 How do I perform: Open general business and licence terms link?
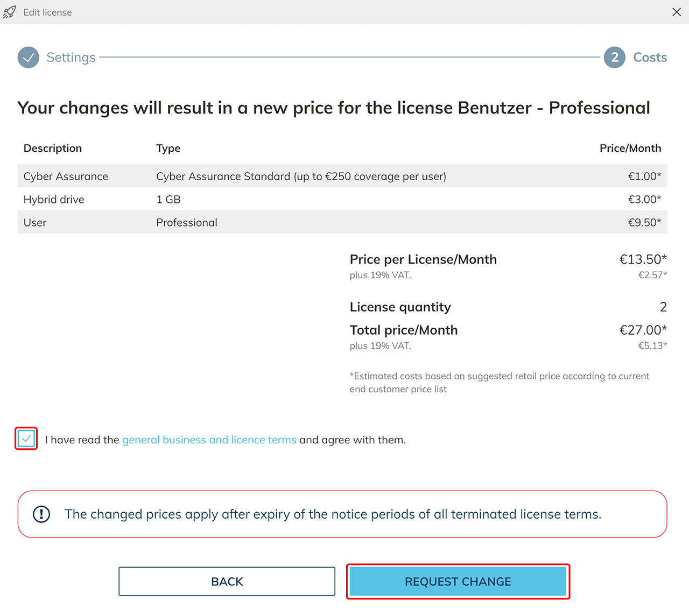(x=209, y=440)
